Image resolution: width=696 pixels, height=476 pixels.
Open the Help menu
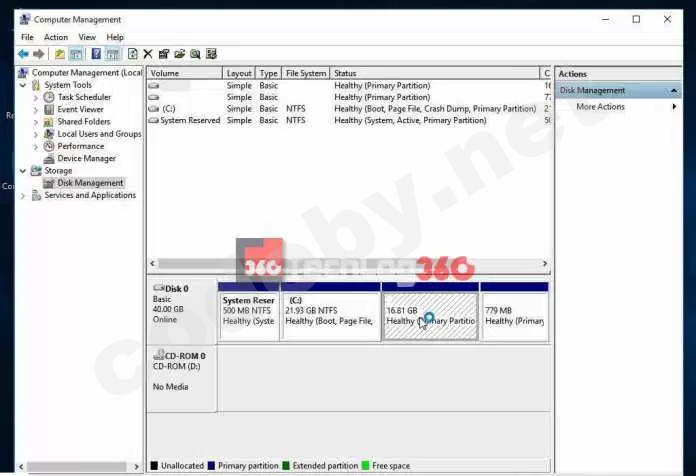[x=115, y=37]
